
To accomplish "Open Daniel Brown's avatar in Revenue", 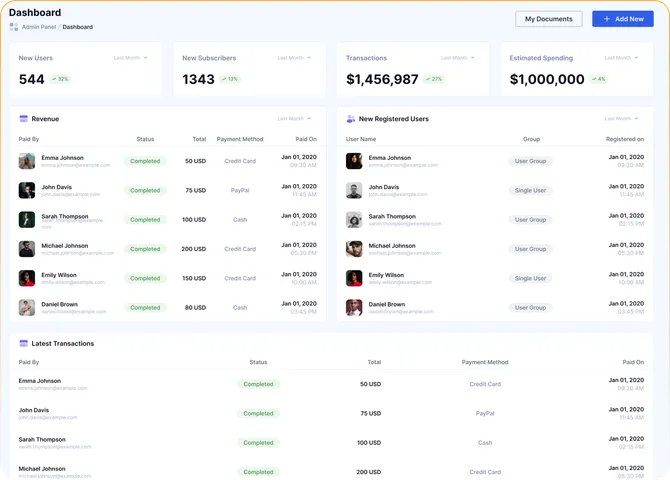I will click(27, 307).
